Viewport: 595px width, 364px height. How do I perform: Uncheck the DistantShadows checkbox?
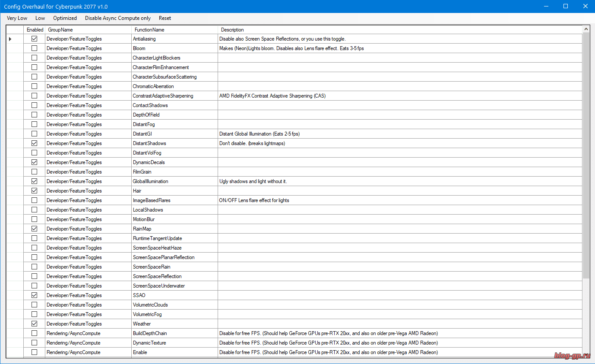tap(35, 143)
